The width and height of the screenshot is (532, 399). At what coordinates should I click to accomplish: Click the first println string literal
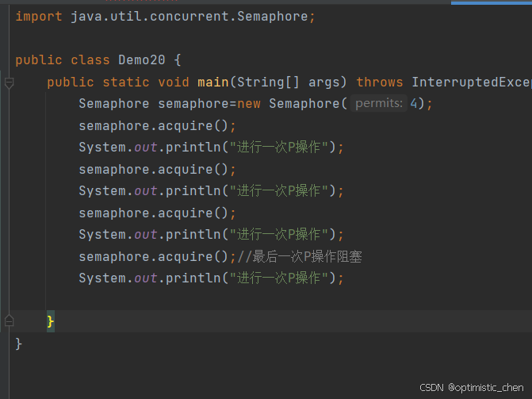tap(282, 148)
